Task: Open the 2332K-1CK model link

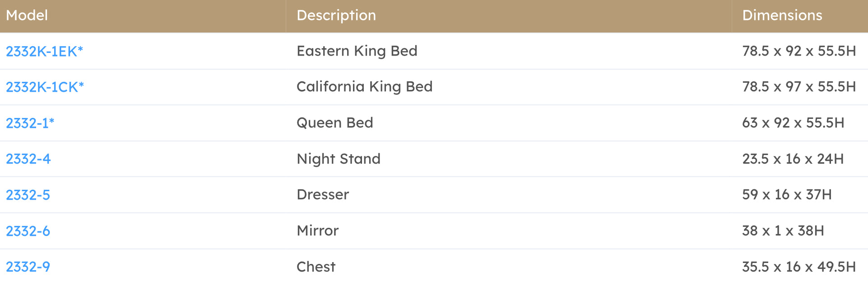Action: click(x=45, y=87)
